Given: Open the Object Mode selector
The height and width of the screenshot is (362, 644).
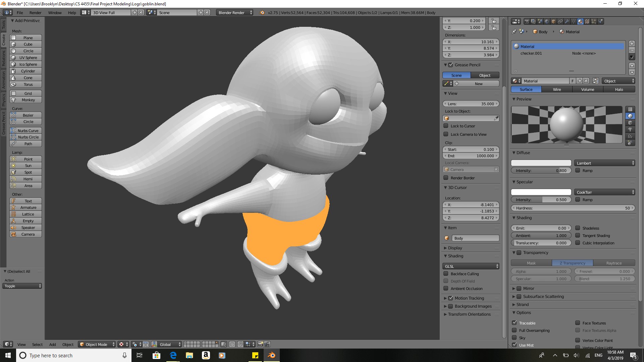Looking at the screenshot, I should 97,344.
